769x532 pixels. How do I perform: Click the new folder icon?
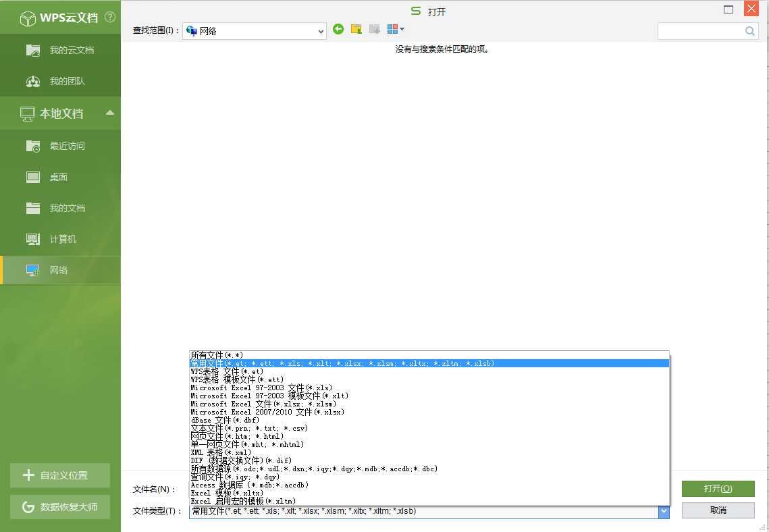tap(375, 30)
